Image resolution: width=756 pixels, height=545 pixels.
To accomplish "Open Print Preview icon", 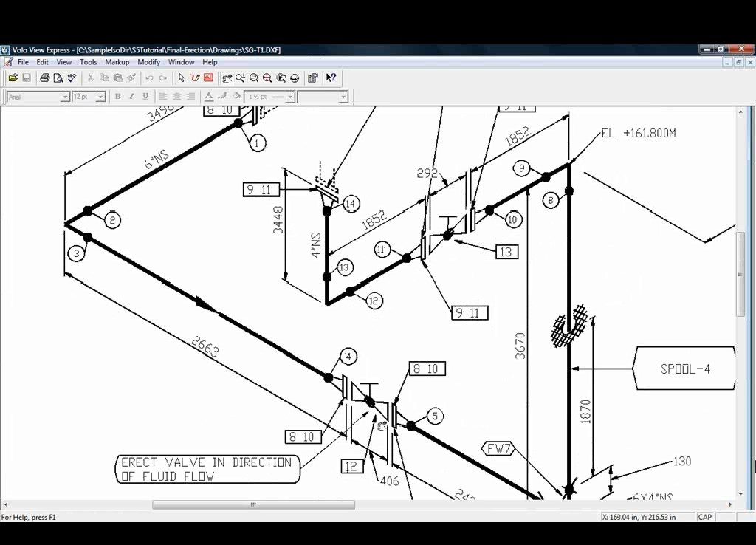I will pyautogui.click(x=58, y=78).
